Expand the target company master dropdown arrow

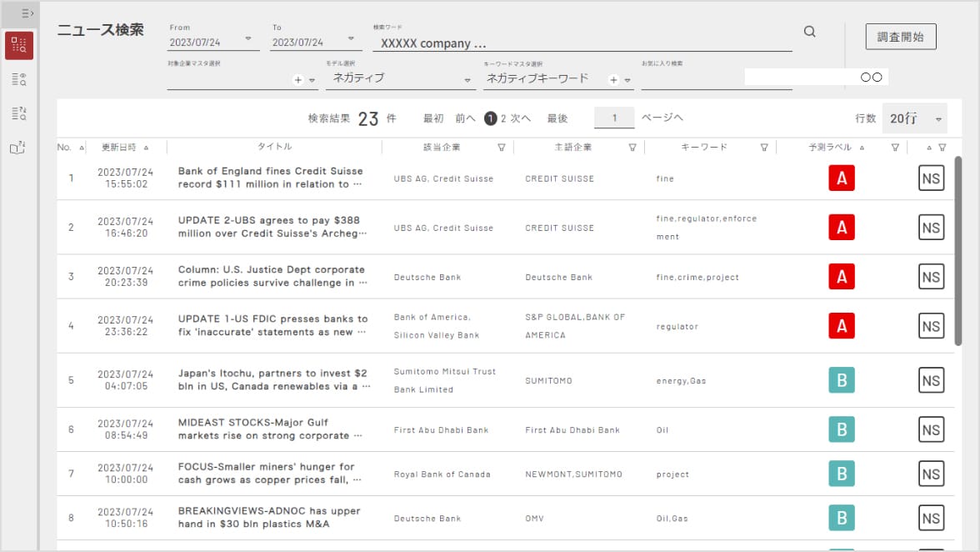(312, 81)
